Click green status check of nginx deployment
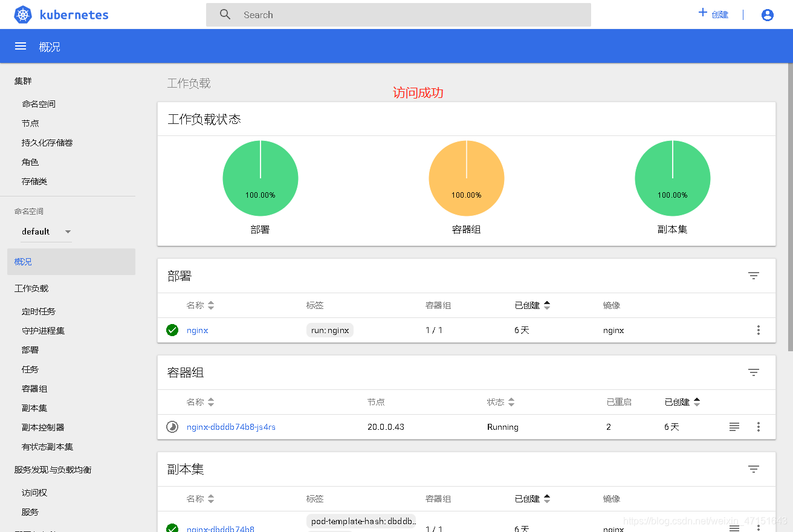This screenshot has width=793, height=532. pyautogui.click(x=172, y=330)
